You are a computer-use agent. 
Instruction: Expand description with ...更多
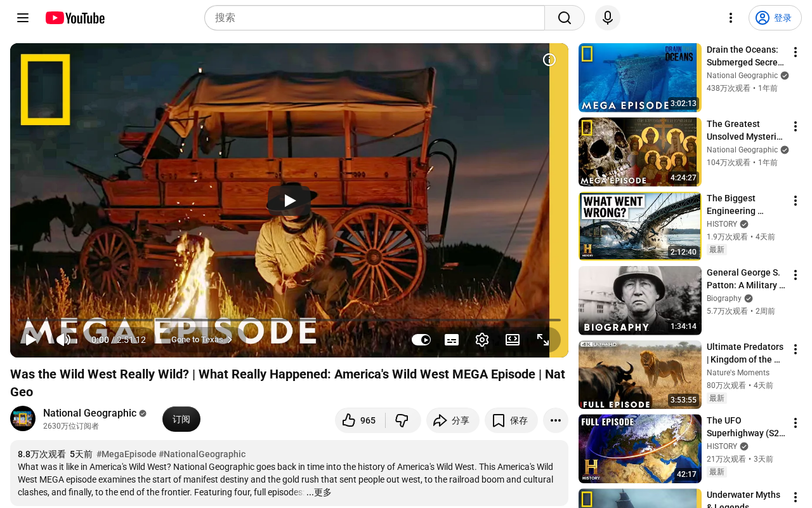point(319,492)
